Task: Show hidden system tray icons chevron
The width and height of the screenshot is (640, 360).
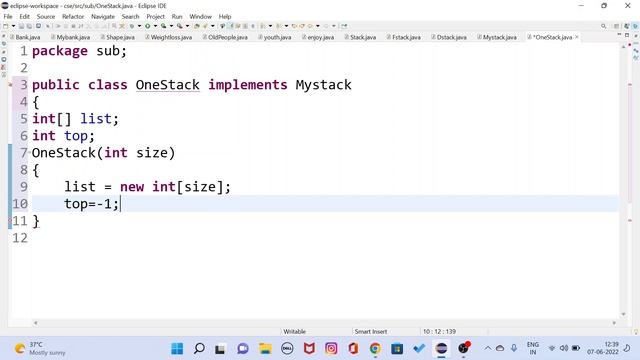Action: (488, 348)
